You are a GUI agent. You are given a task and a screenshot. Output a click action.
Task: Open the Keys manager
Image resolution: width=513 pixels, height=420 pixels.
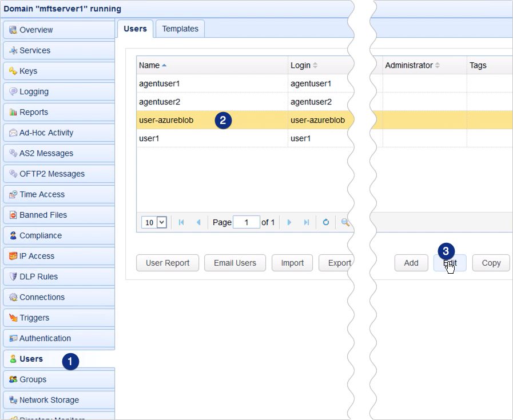[x=31, y=71]
